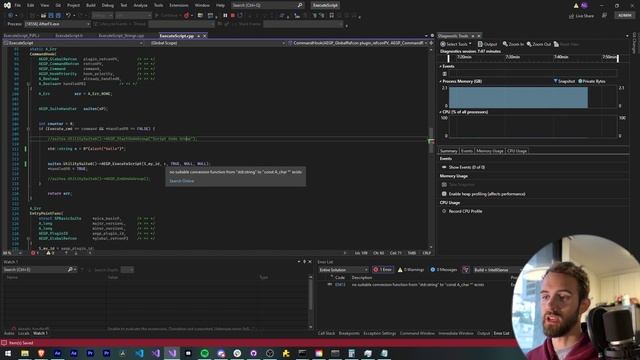The height and width of the screenshot is (360, 640).
Task: Open the Debug menu
Action: (x=108, y=5)
